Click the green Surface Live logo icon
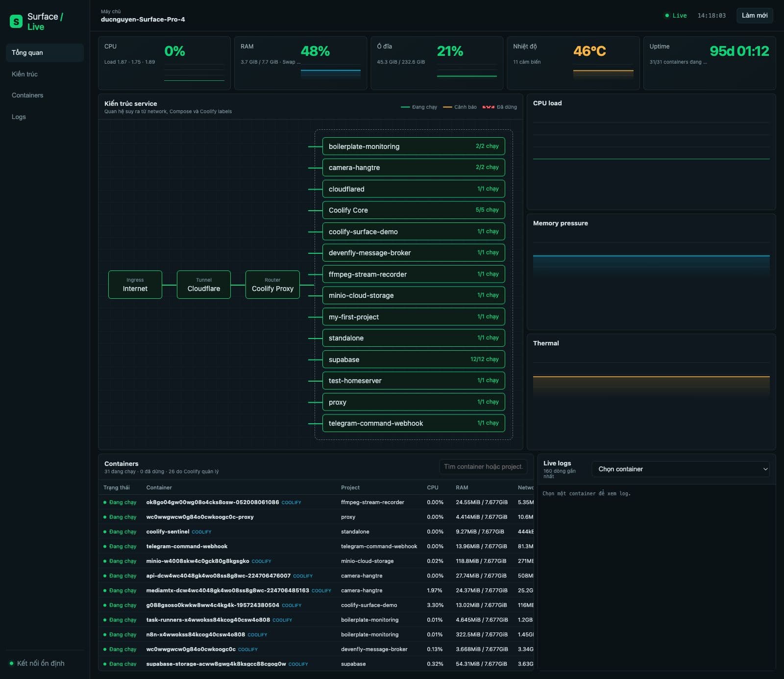 pos(16,22)
